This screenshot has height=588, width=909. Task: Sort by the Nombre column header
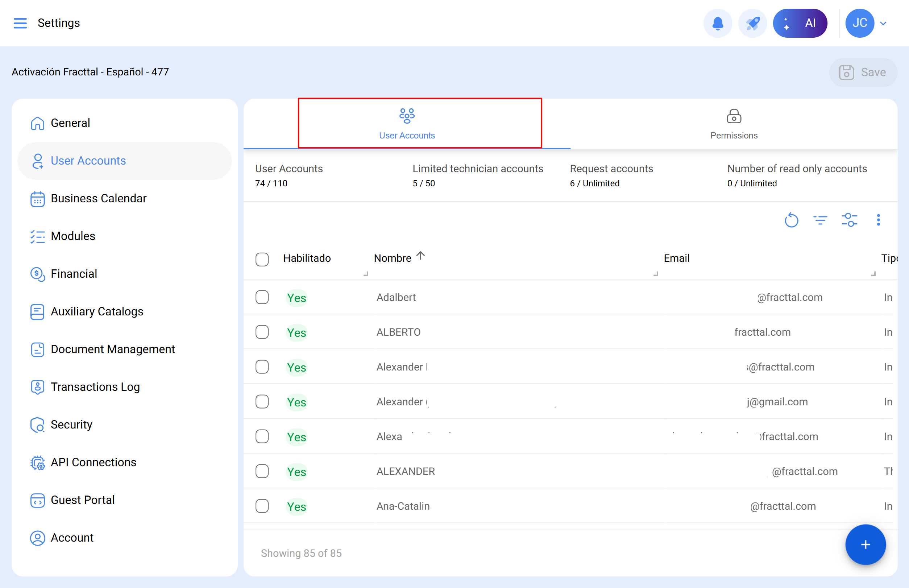(393, 258)
